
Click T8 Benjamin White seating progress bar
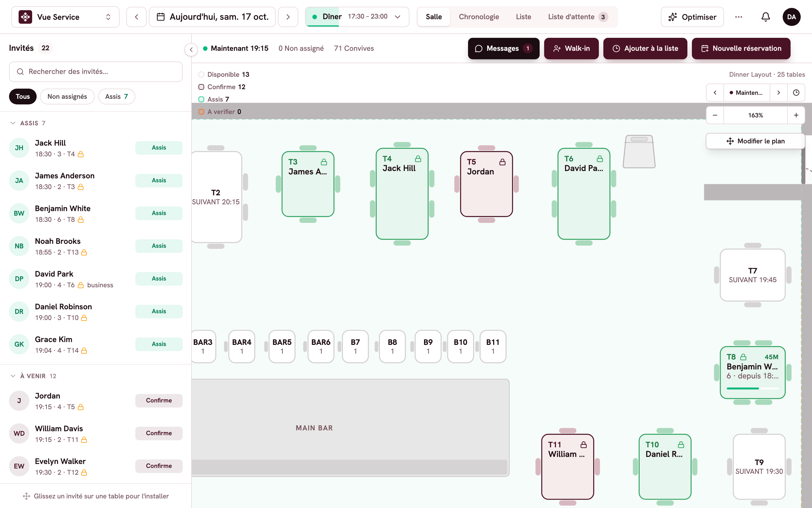[x=753, y=388]
